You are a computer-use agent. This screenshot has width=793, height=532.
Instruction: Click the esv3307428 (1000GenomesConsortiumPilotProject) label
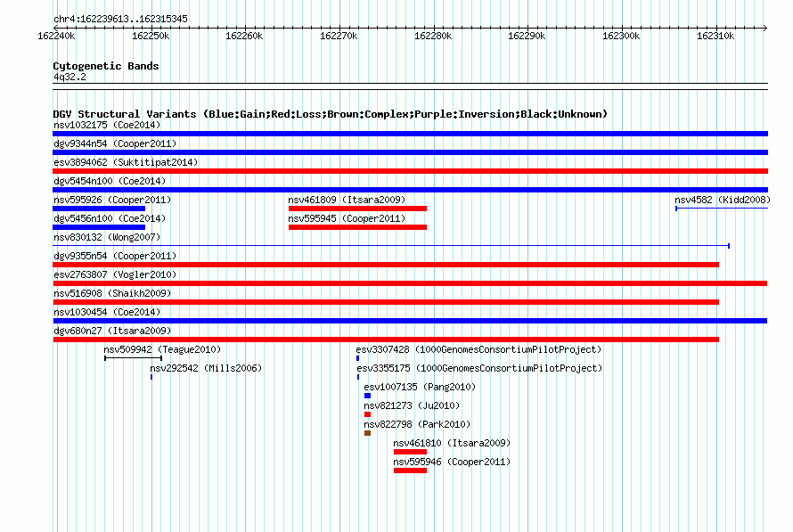click(x=478, y=349)
